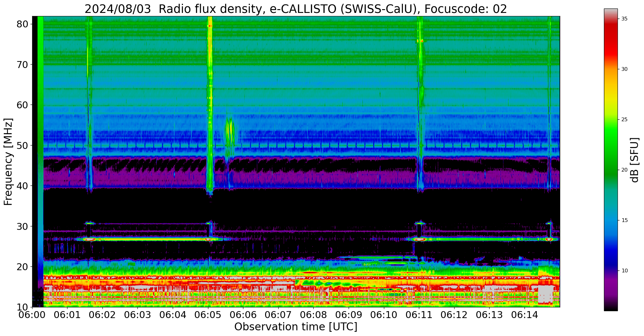Click frequency tick label 80
The height and width of the screenshot is (336, 644).
pyautogui.click(x=23, y=24)
